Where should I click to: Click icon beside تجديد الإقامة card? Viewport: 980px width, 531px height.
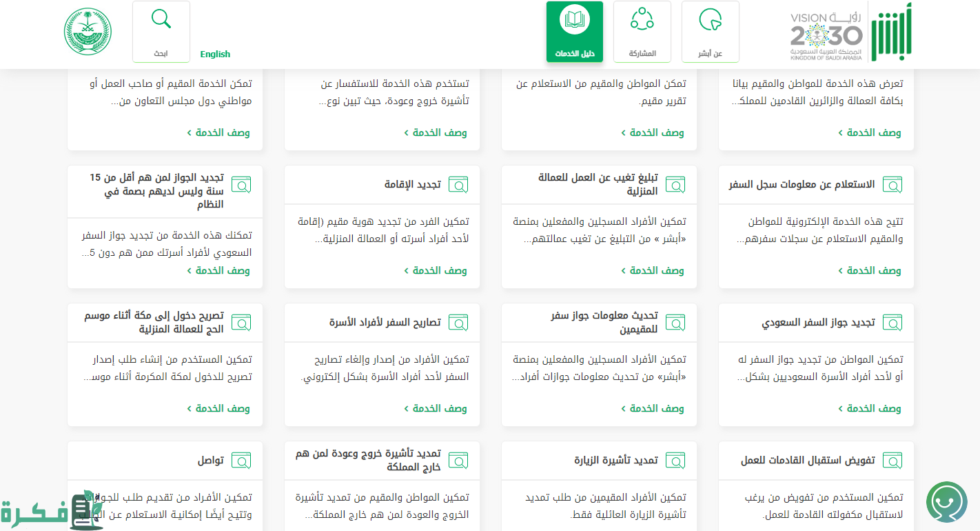coord(458,185)
